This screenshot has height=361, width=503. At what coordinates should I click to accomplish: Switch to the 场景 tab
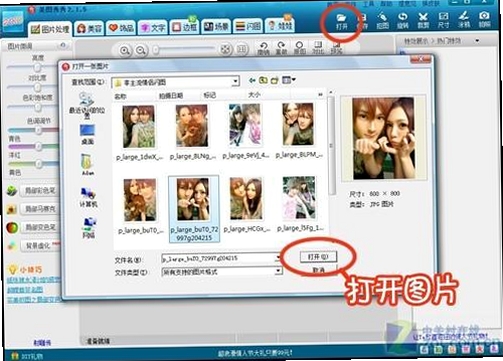(x=216, y=27)
